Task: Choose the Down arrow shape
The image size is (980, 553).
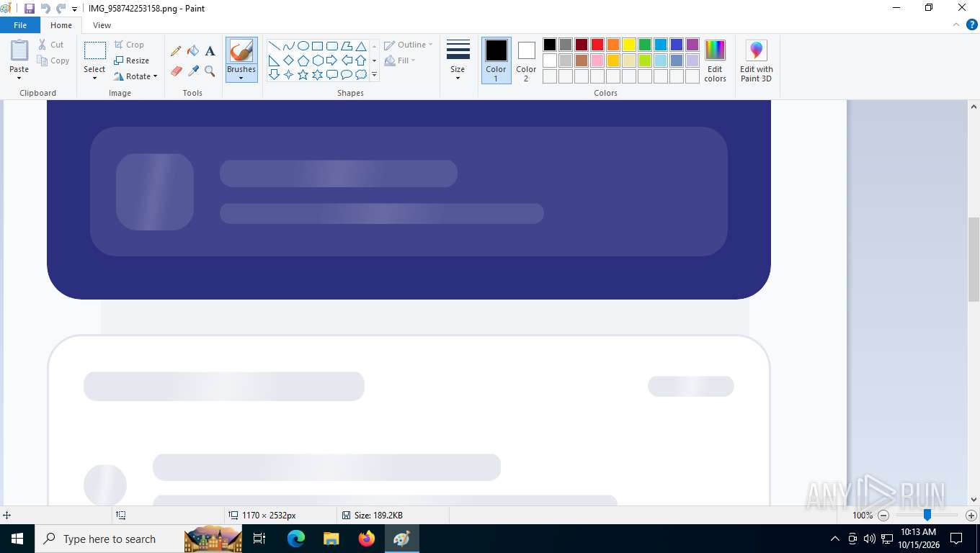Action: point(275,75)
